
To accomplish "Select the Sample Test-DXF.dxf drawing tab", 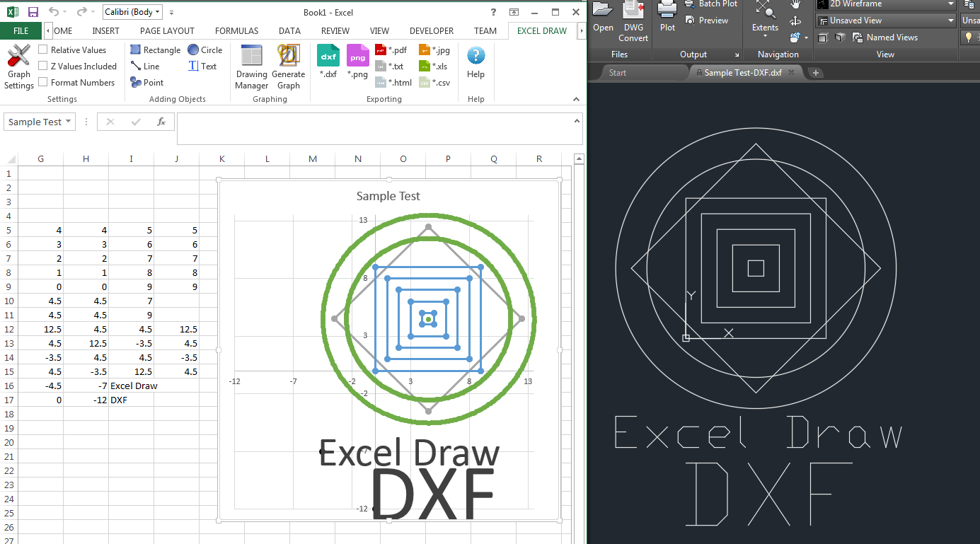I will click(x=744, y=72).
